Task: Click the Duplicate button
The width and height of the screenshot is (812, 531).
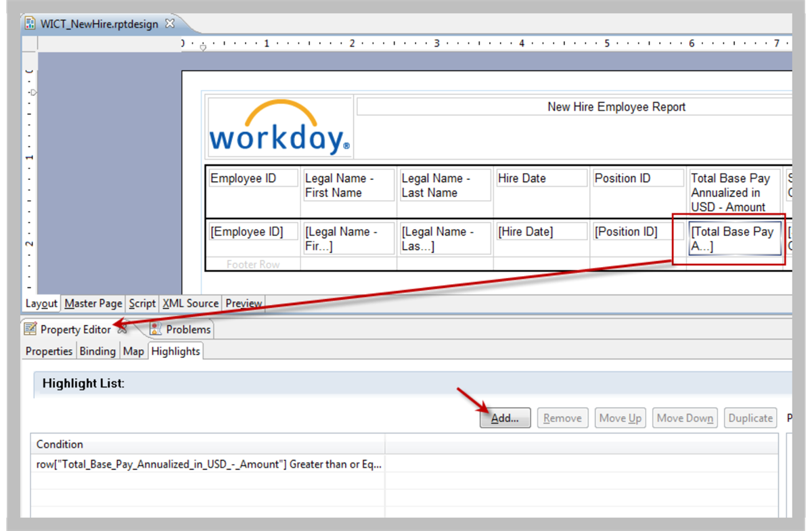Action: coord(750,418)
